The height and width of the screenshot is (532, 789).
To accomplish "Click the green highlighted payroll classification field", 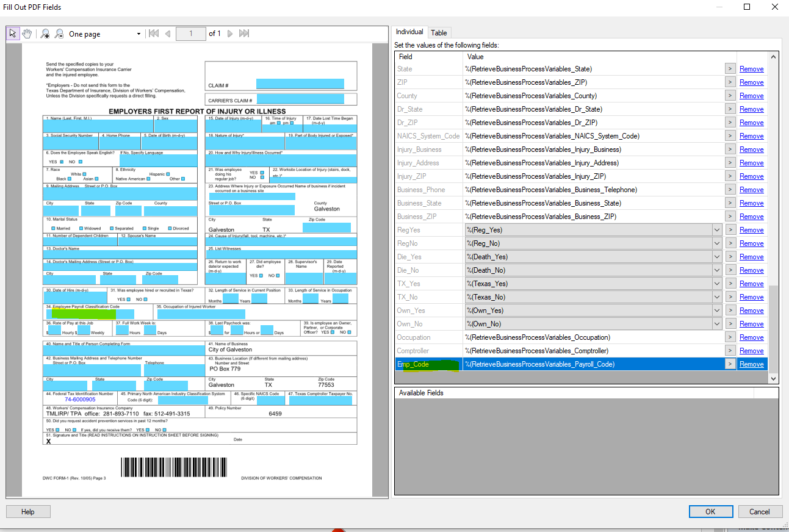I will pyautogui.click(x=84, y=314).
